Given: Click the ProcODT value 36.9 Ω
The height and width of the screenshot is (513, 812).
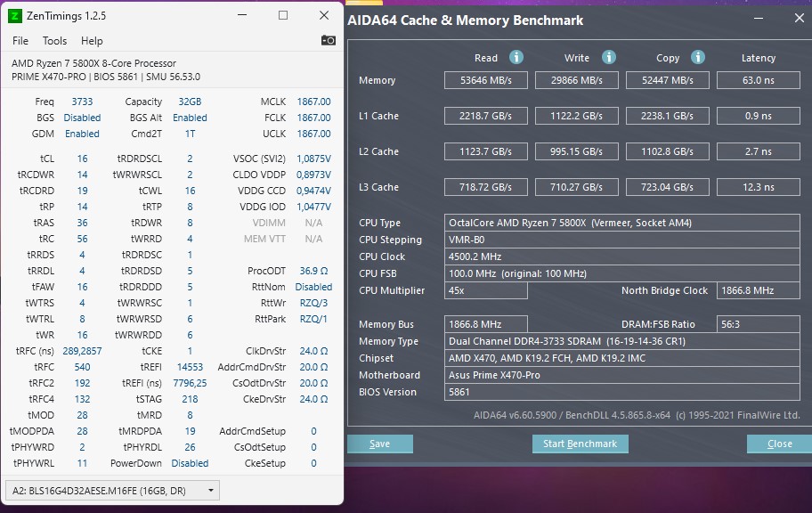Looking at the screenshot, I should pyautogui.click(x=313, y=271).
